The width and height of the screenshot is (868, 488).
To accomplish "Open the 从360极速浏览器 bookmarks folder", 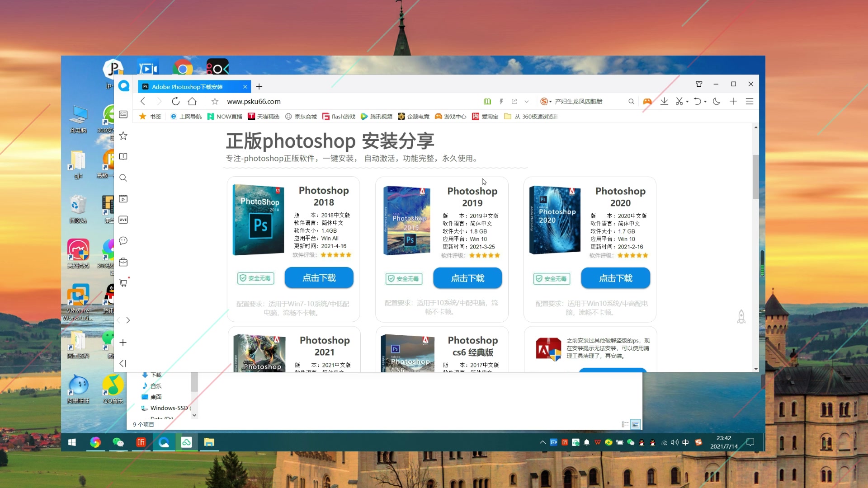I will [x=531, y=117].
